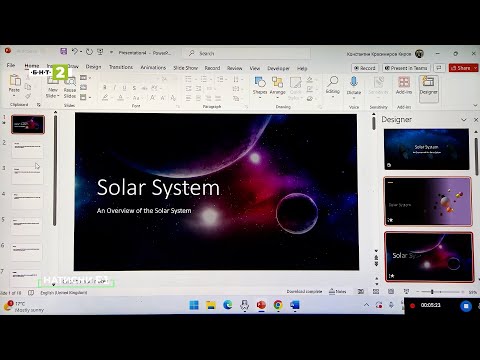Choose the first blue Designer design idea
Image resolution: width=480 pixels, height=360 pixels.
pyautogui.click(x=427, y=149)
